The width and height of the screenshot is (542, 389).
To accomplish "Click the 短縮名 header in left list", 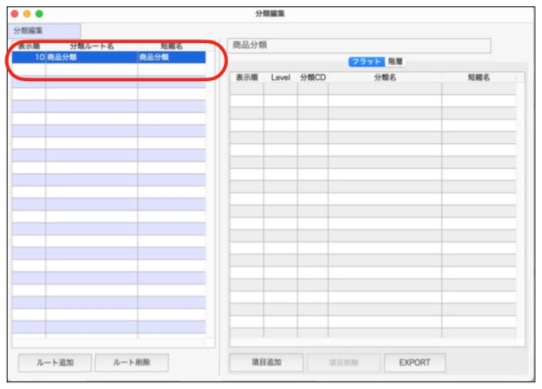I will click(172, 46).
